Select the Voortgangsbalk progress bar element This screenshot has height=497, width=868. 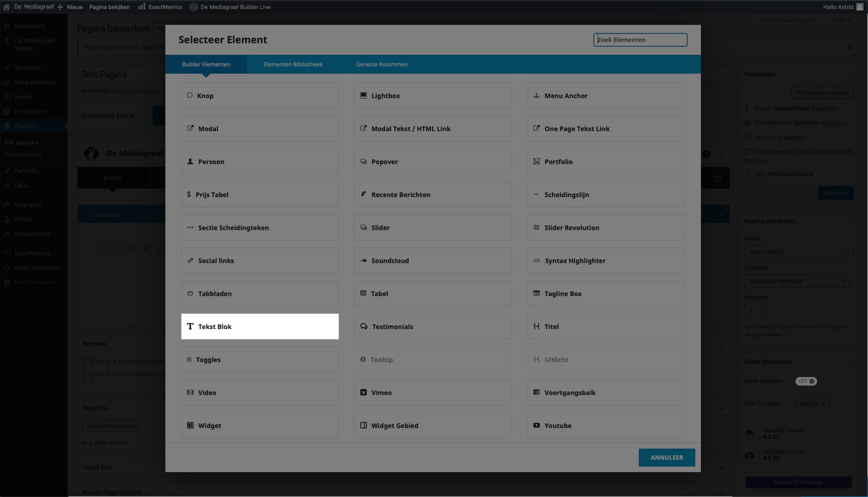(x=606, y=392)
